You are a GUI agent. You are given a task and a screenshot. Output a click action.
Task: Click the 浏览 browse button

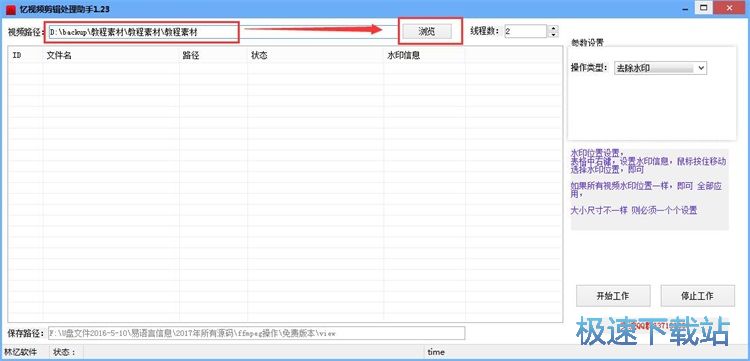(x=427, y=32)
